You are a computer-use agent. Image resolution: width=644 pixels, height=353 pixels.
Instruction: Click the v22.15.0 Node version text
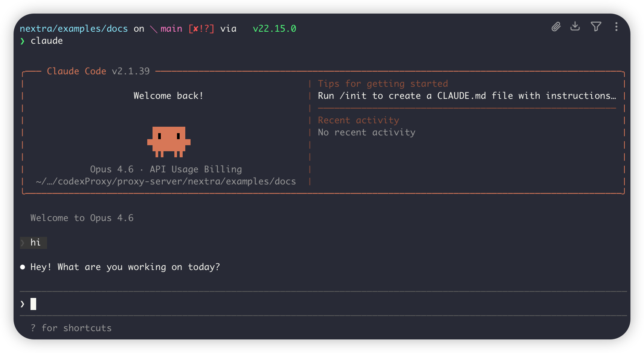pos(274,29)
